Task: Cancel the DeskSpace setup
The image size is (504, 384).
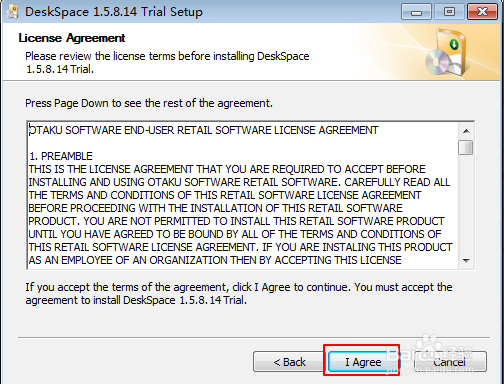Action: [x=450, y=362]
